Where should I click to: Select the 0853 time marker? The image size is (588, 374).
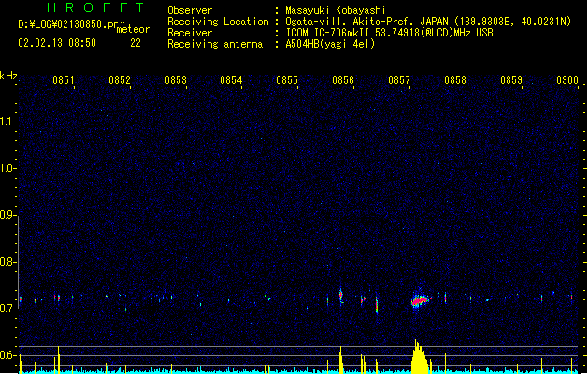[176, 79]
